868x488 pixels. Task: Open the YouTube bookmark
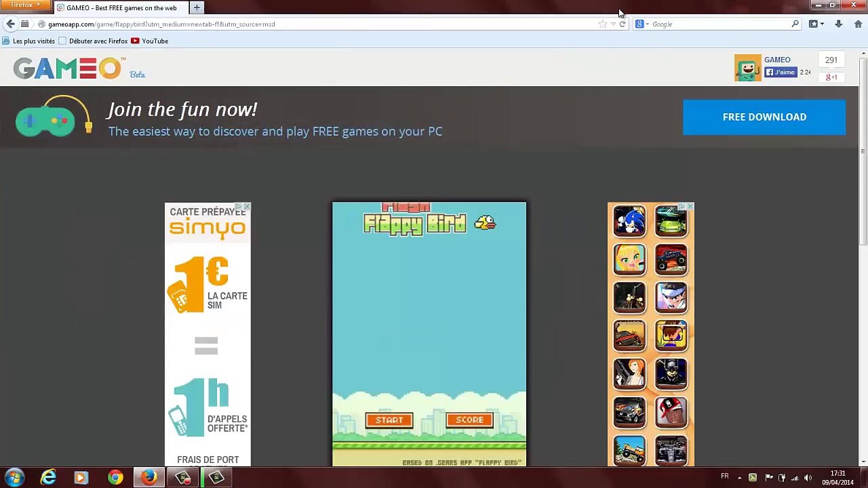coord(150,41)
